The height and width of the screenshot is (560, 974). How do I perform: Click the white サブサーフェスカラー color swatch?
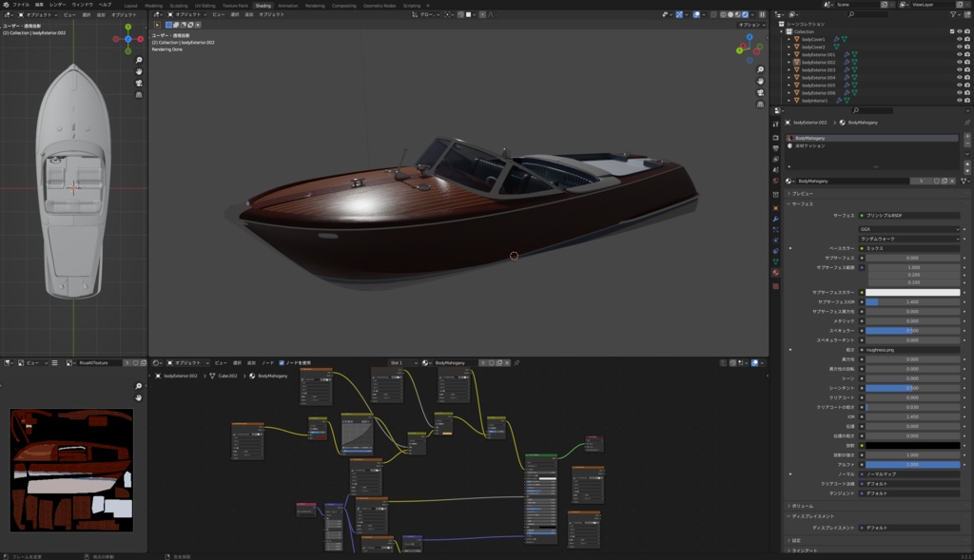coord(912,292)
